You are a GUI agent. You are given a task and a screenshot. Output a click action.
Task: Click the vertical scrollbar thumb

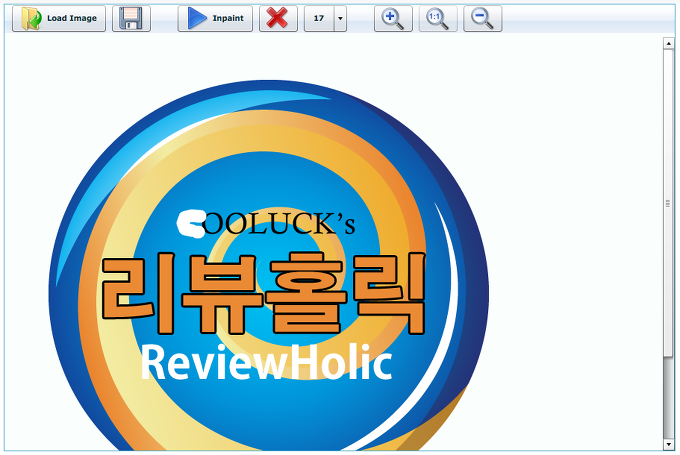(668, 203)
